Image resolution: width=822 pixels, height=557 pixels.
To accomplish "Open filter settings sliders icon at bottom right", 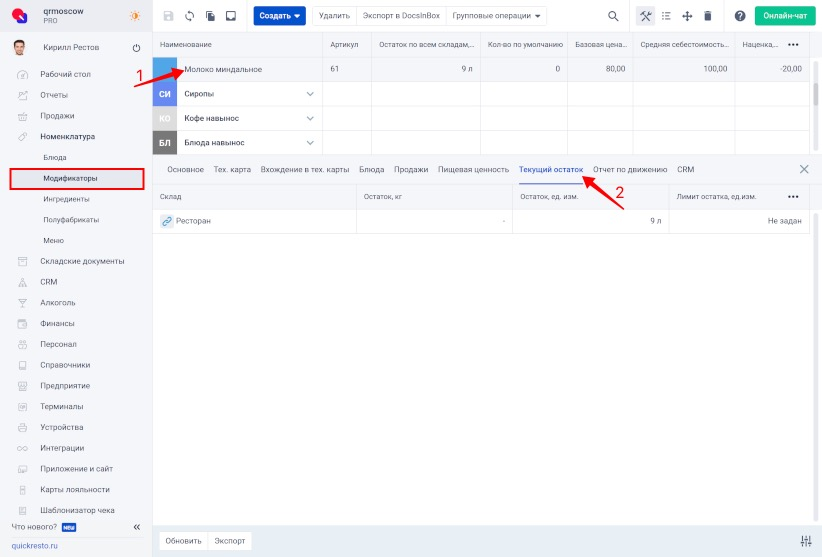I will 806,541.
